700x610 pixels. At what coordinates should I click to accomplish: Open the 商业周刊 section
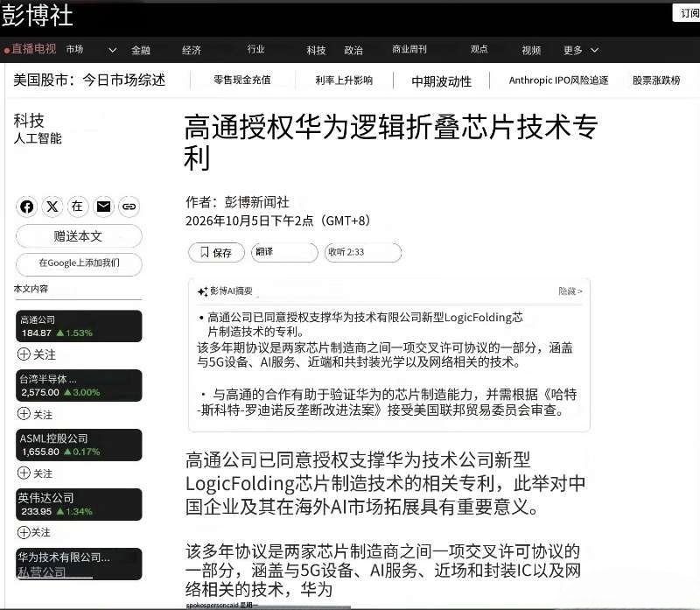[x=409, y=49]
